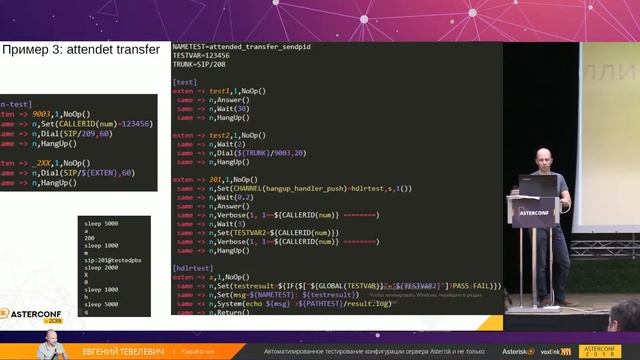Click the 'Set(testresult=${IF(...' line

point(339,286)
